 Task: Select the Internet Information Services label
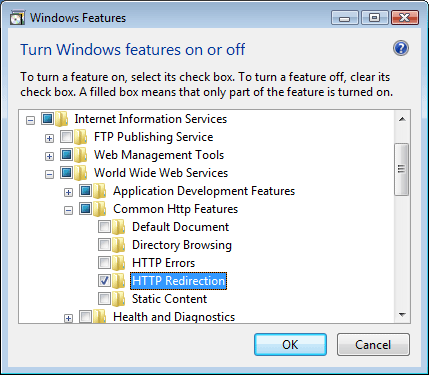pyautogui.click(x=151, y=119)
